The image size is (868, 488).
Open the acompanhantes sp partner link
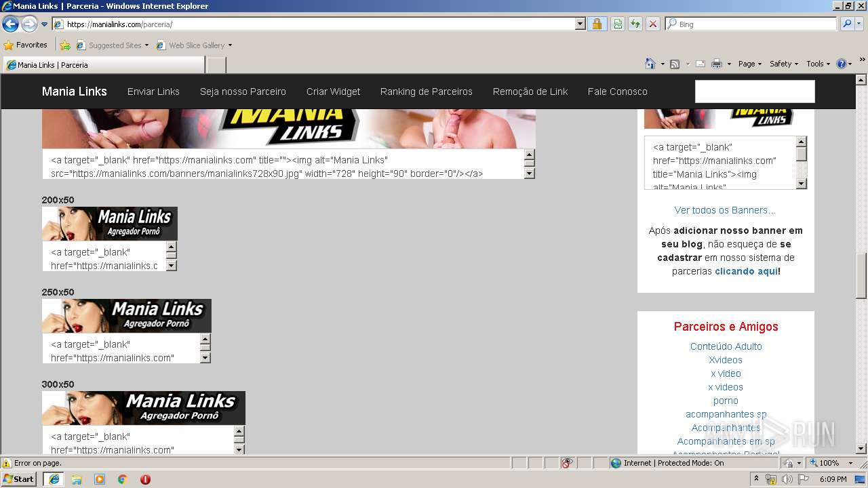[726, 414]
